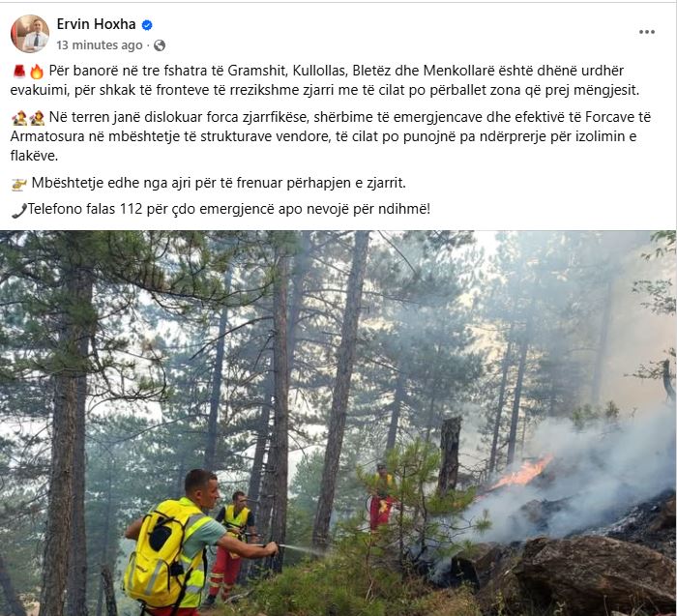
Task: Click the telephone receiver emoji
Action: click(19, 210)
